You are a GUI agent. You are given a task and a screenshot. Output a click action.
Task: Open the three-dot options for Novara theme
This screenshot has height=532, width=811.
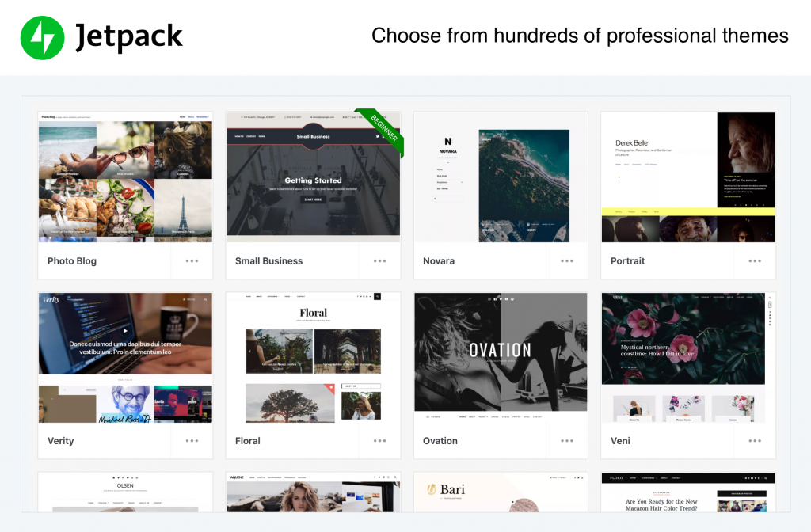point(567,261)
